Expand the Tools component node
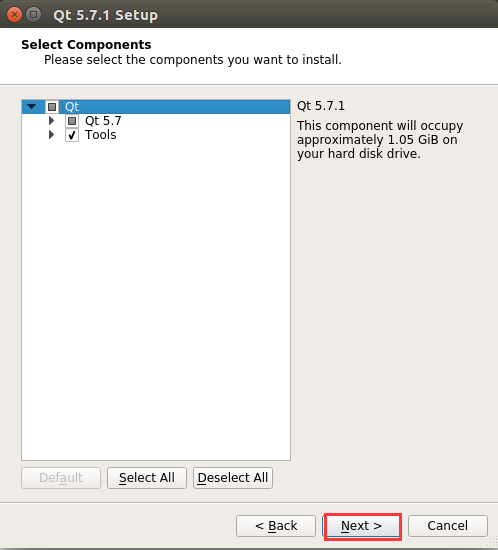 [x=52, y=135]
